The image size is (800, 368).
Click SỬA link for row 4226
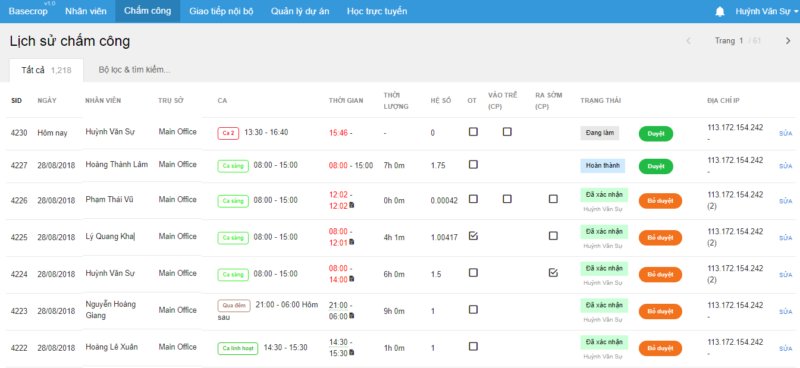(x=786, y=201)
